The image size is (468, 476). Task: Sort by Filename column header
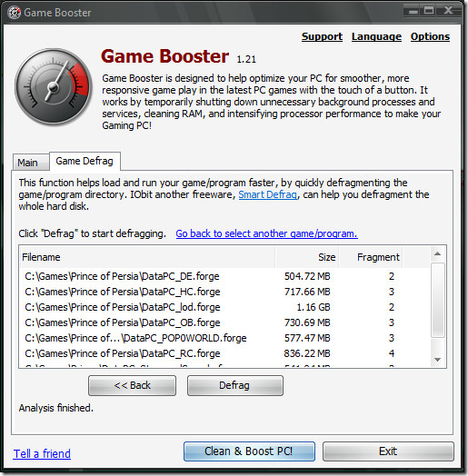pyautogui.click(x=147, y=257)
